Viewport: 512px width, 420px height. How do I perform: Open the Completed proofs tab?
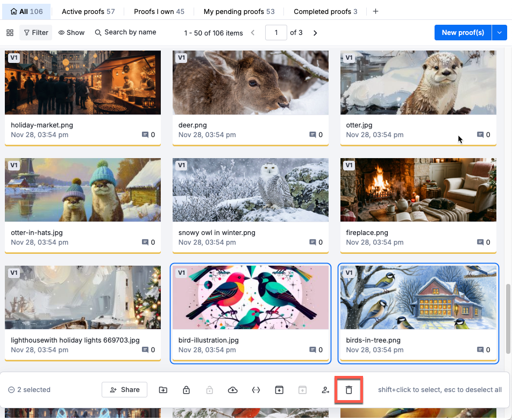point(325,11)
